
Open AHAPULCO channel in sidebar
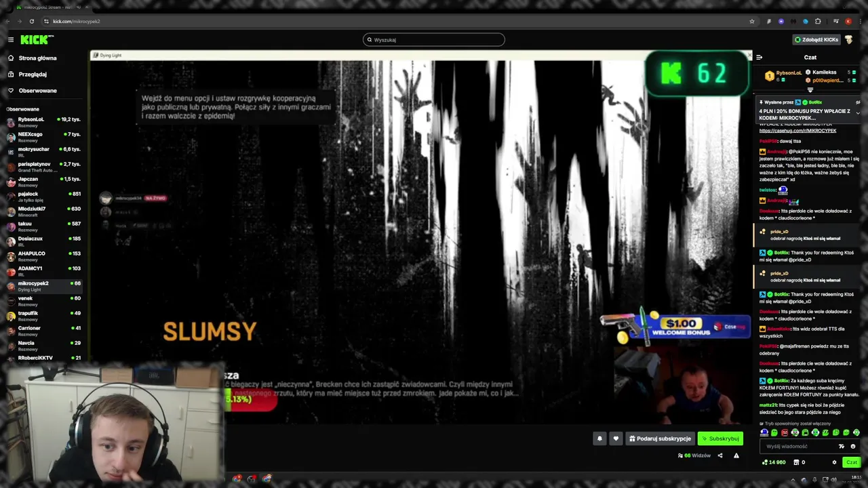[43, 256]
